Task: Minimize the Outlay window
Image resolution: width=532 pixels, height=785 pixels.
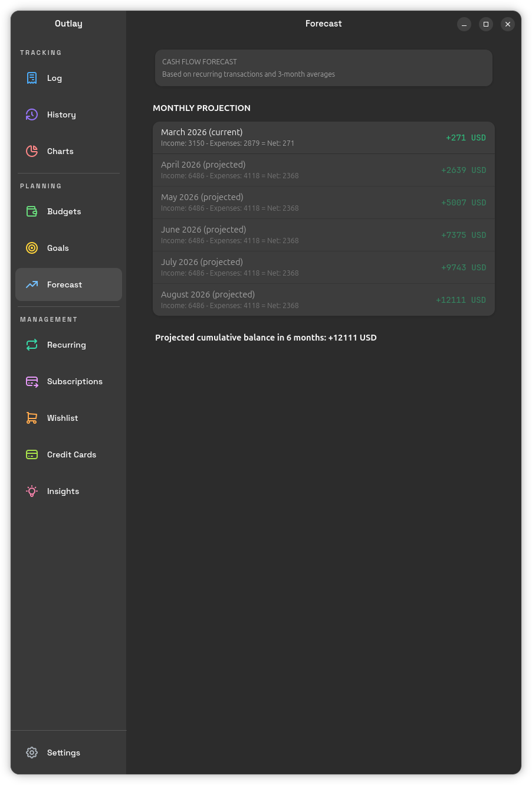Action: pyautogui.click(x=464, y=24)
